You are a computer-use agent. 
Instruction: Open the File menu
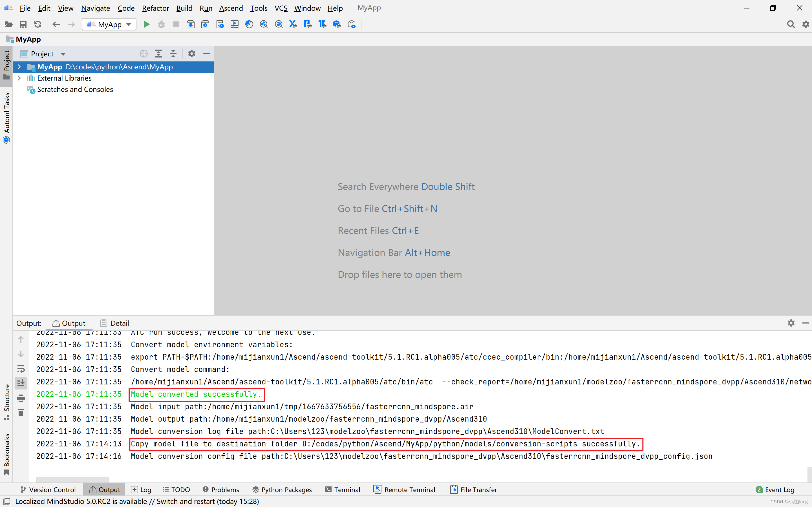click(25, 8)
